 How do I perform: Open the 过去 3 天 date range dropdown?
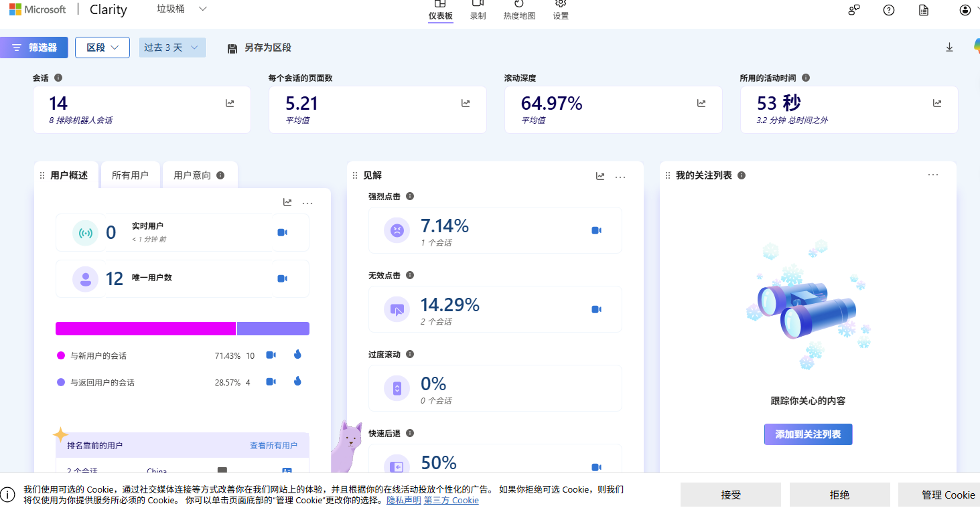click(x=172, y=48)
